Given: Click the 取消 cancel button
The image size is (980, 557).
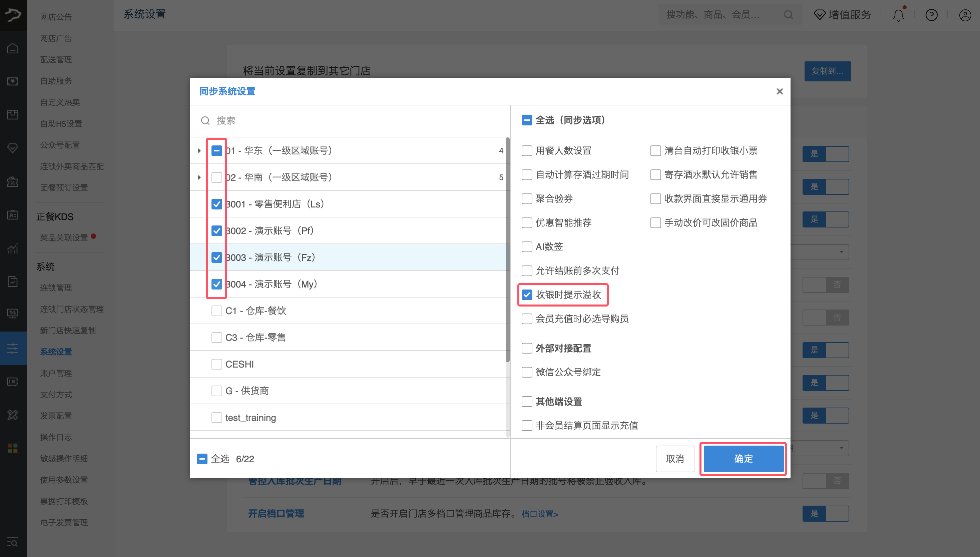Looking at the screenshot, I should (675, 459).
